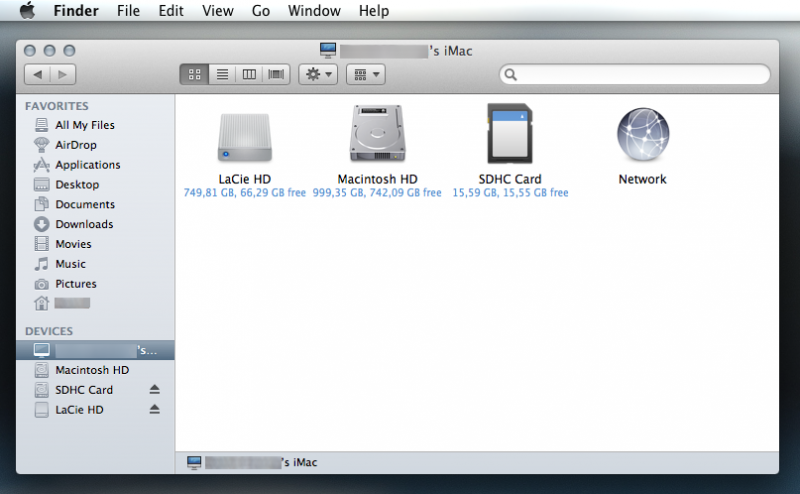Select the iMac computer under Devices
Viewport: 800px width, 494px height.
[x=95, y=350]
